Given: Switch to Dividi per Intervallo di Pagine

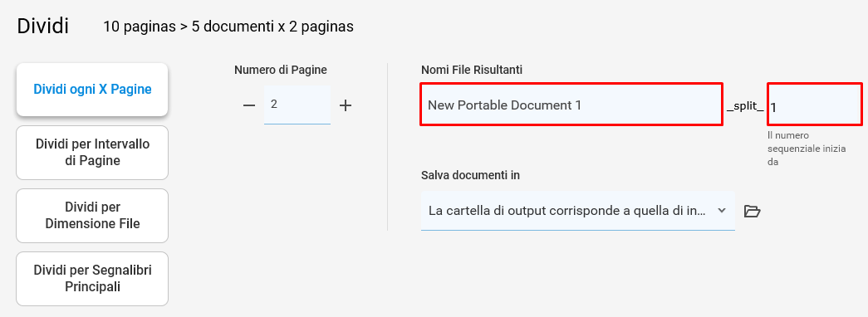Looking at the screenshot, I should pos(92,153).
